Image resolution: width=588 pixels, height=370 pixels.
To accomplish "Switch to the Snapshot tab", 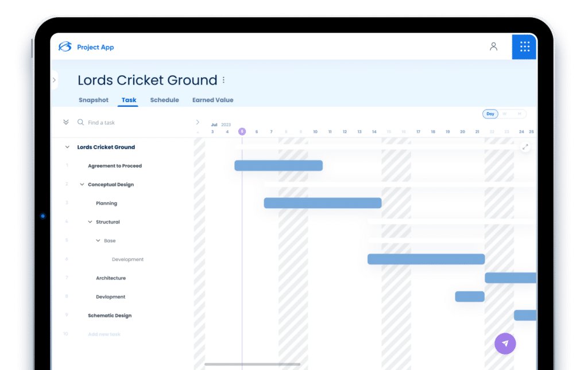I will [94, 100].
